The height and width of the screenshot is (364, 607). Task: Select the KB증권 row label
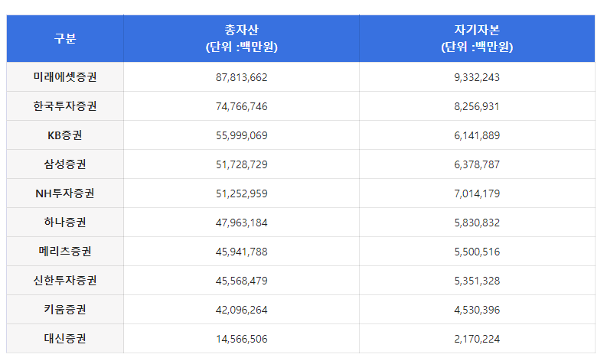[x=64, y=135]
